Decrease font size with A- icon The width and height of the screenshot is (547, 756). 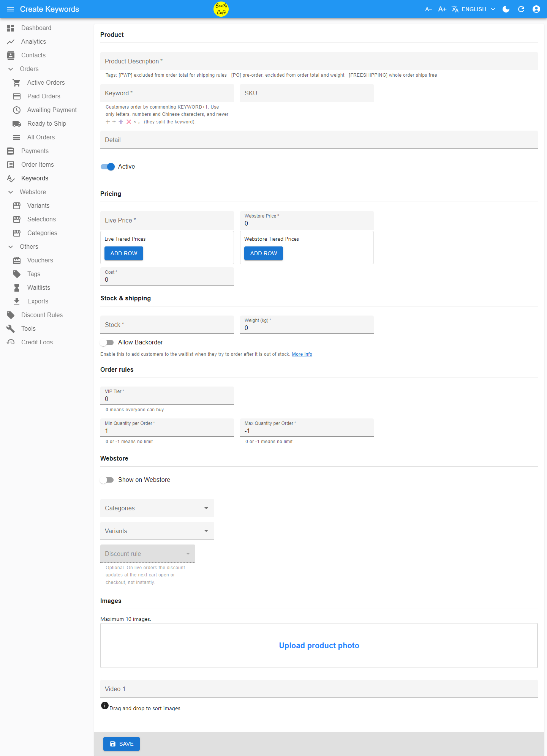(428, 9)
